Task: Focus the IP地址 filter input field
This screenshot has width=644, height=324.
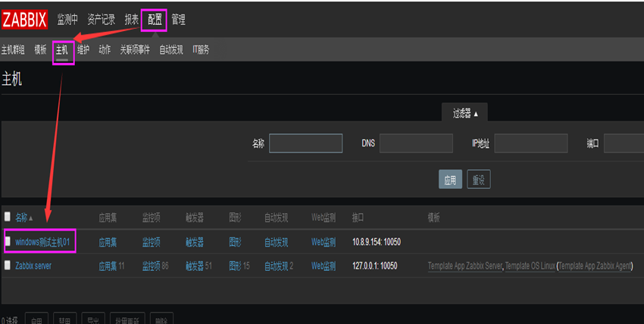Action: pyautogui.click(x=531, y=143)
